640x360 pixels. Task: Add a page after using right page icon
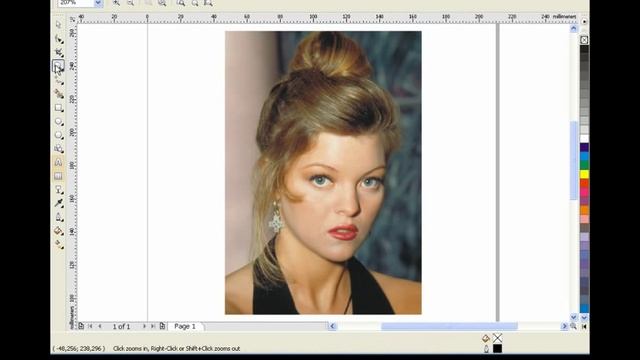coord(162,326)
